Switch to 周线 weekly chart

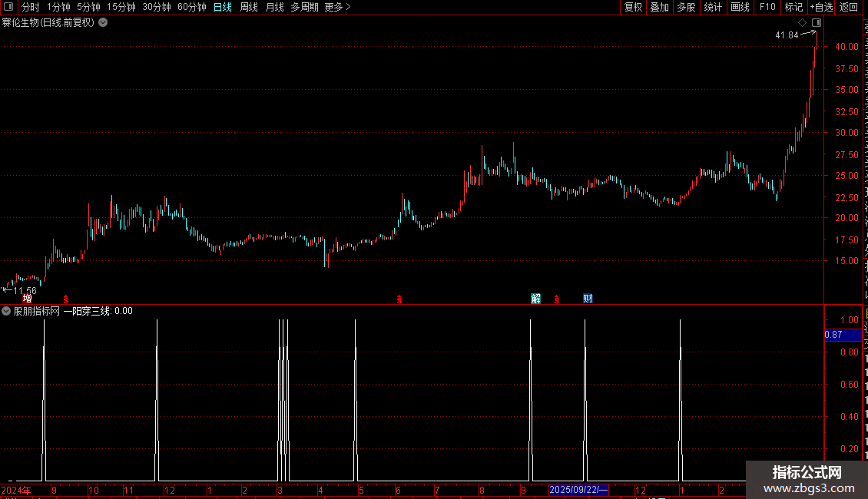tap(249, 7)
